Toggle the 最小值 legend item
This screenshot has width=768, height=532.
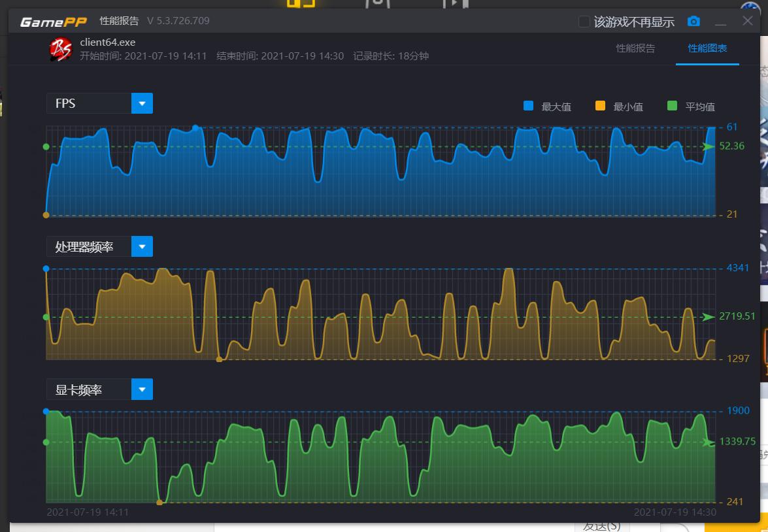coord(619,107)
